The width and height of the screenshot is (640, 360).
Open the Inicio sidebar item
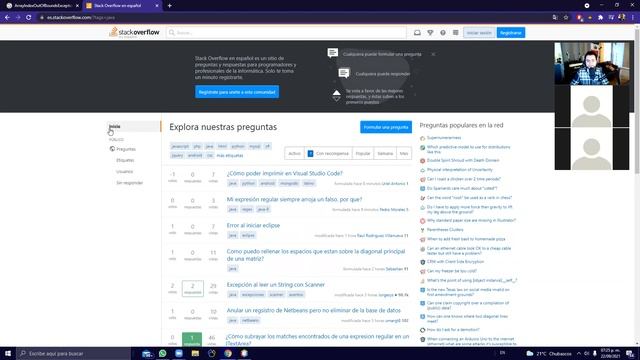coord(134,127)
